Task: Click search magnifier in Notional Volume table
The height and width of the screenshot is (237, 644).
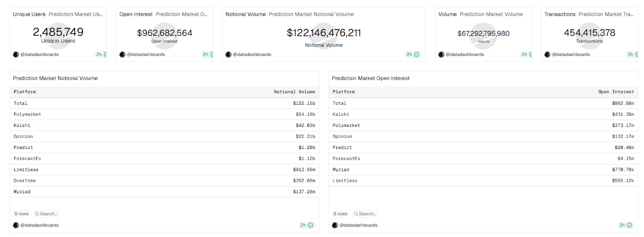Action: (x=37, y=214)
